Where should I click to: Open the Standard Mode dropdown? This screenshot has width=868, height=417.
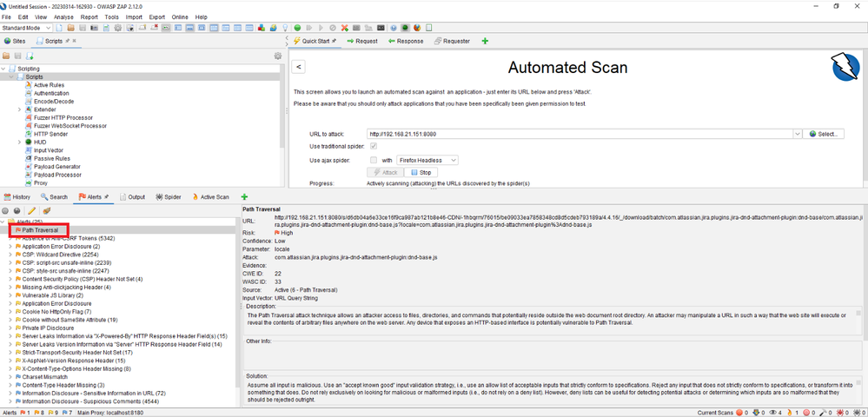tap(26, 28)
